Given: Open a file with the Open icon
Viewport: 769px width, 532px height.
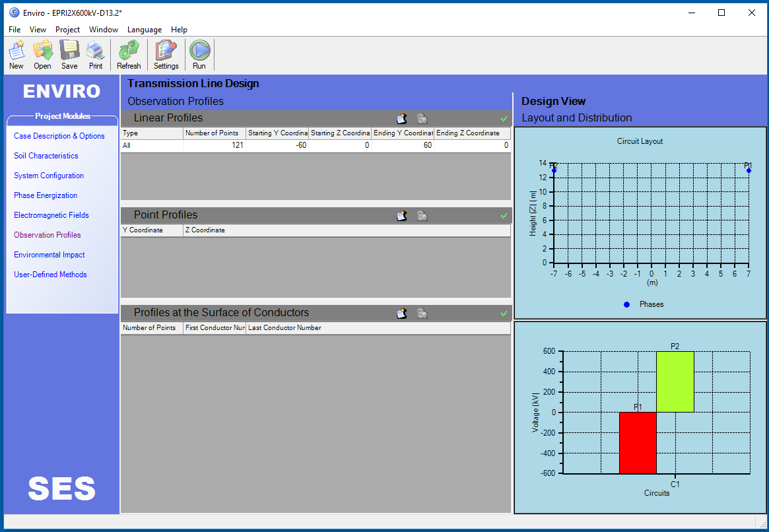Looking at the screenshot, I should (x=43, y=53).
